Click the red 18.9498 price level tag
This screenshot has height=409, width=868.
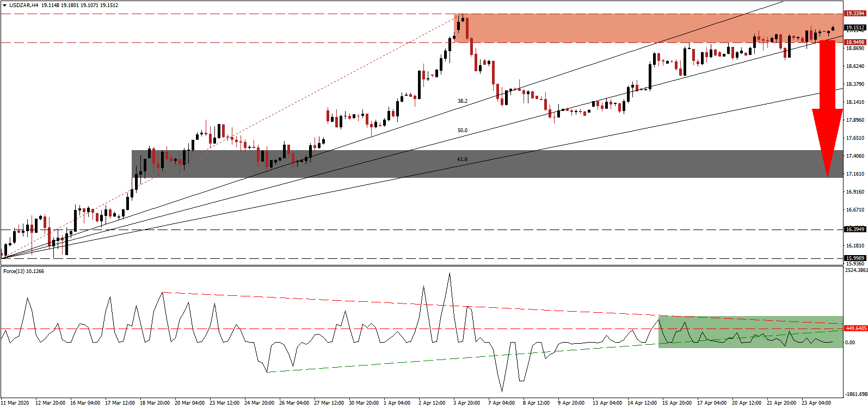point(855,42)
